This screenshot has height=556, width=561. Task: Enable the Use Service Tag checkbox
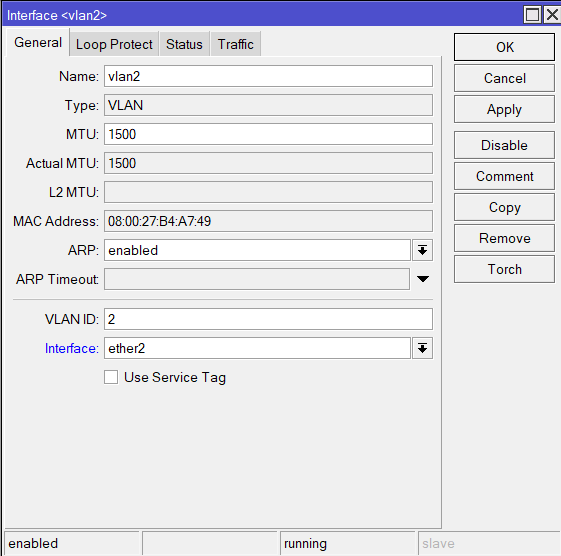(x=111, y=377)
